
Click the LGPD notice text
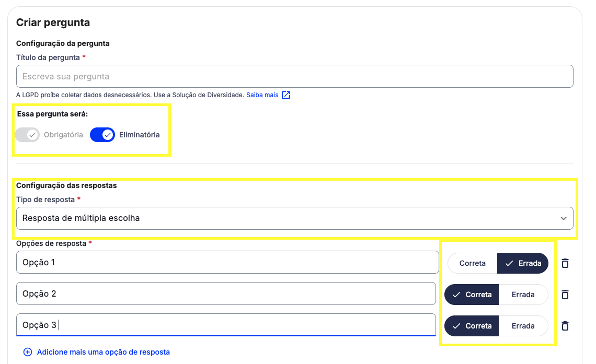point(130,95)
